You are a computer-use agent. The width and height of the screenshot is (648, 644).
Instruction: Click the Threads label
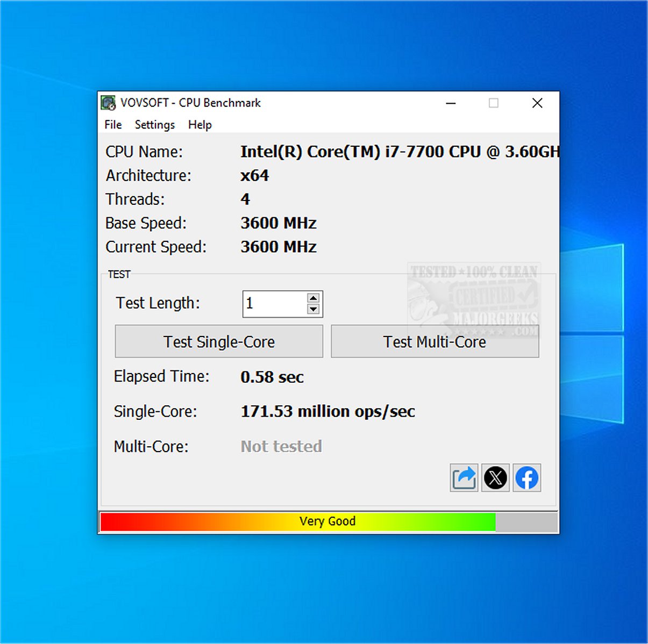[x=135, y=199]
